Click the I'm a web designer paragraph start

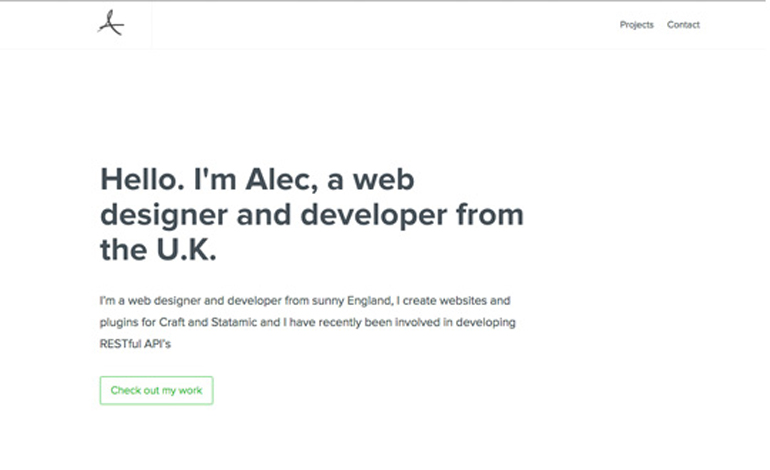pyautogui.click(x=143, y=301)
